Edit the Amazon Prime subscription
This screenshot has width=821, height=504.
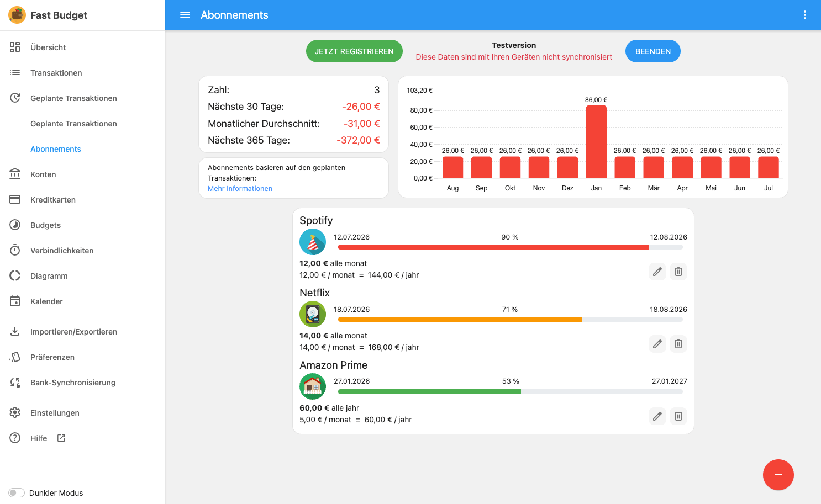657,416
